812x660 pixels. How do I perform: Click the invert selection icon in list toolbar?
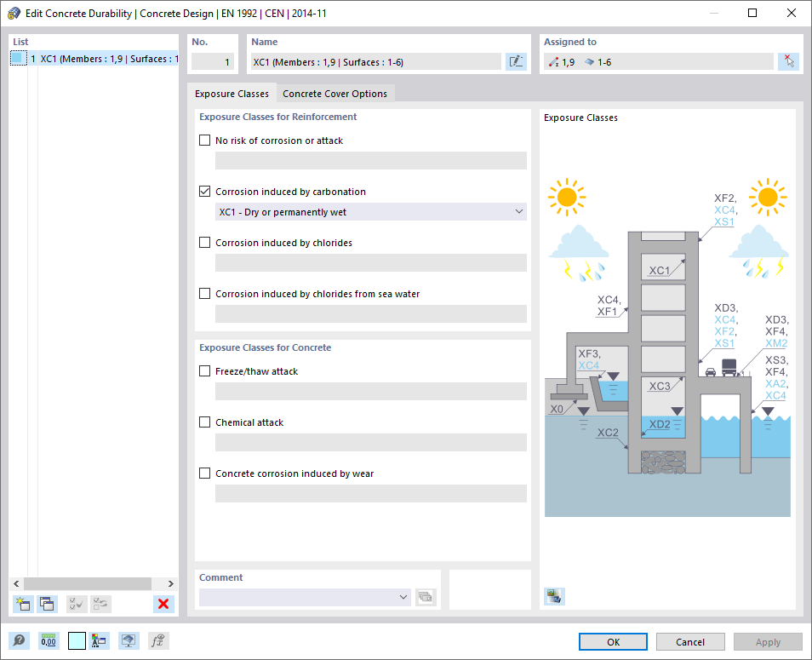click(x=100, y=604)
